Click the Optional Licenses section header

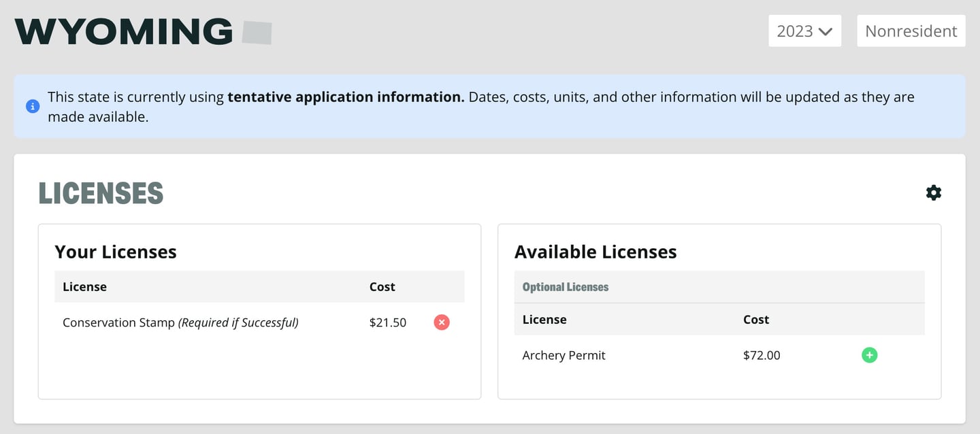566,287
